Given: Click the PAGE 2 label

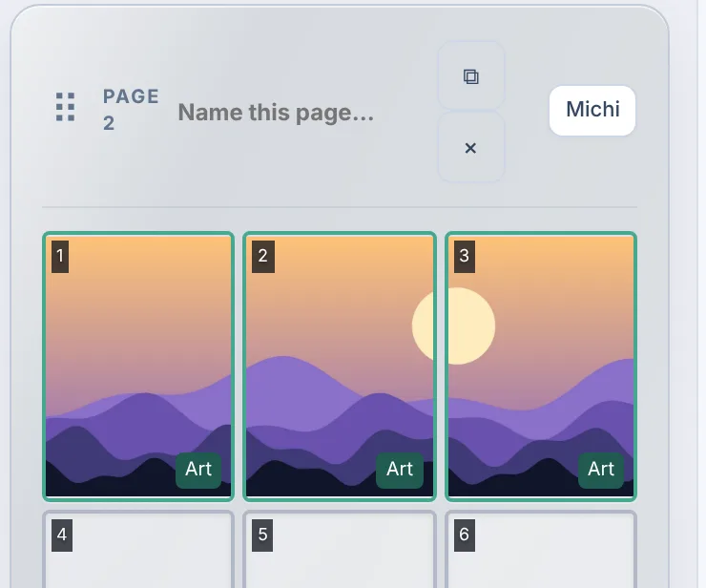Looking at the screenshot, I should 131,110.
